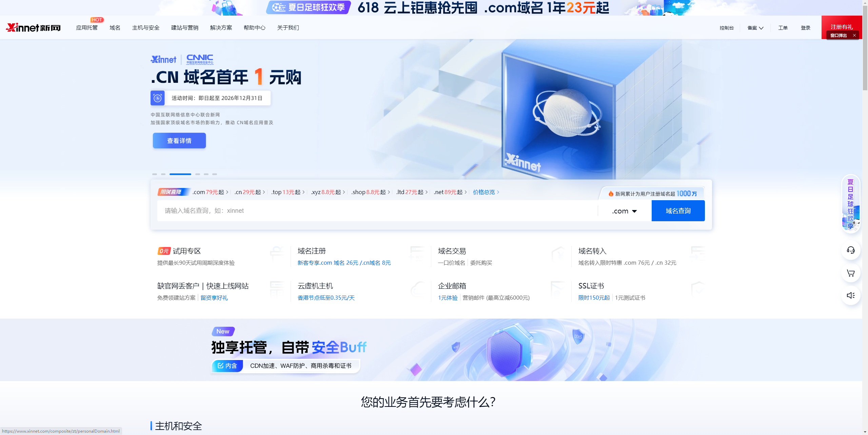
Task: Click the 委托购买 link
Action: 481,263
